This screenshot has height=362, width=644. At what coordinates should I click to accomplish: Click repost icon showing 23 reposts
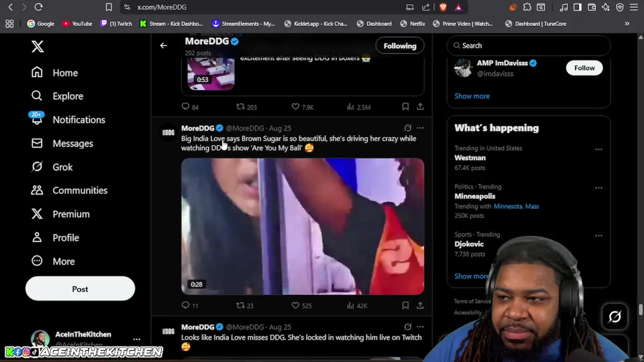point(240,305)
